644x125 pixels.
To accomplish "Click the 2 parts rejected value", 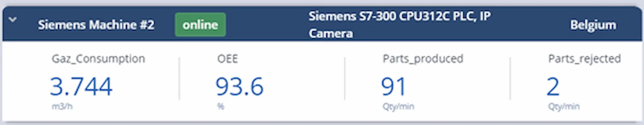I will pyautogui.click(x=553, y=86).
